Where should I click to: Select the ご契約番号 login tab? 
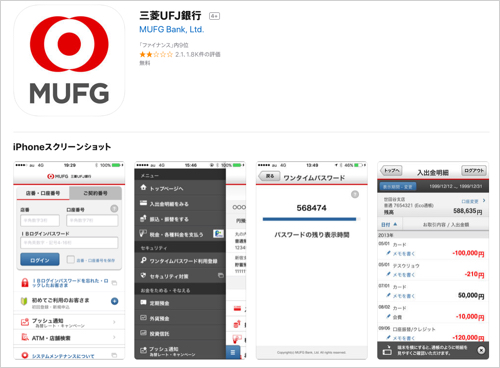pyautogui.click(x=95, y=193)
